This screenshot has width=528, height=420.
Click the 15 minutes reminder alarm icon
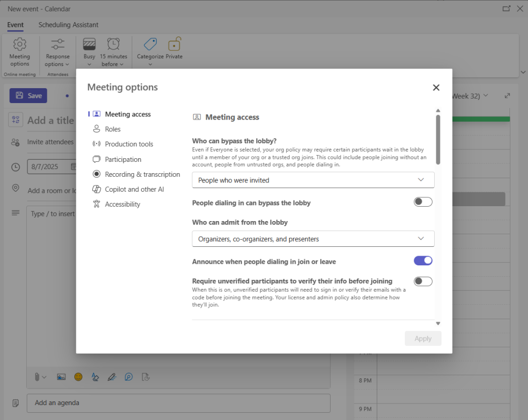(x=113, y=44)
